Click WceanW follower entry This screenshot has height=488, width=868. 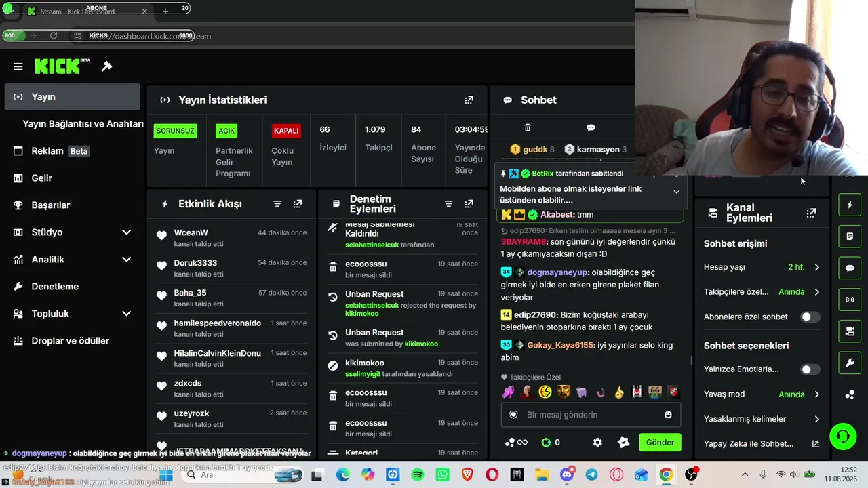click(231, 237)
